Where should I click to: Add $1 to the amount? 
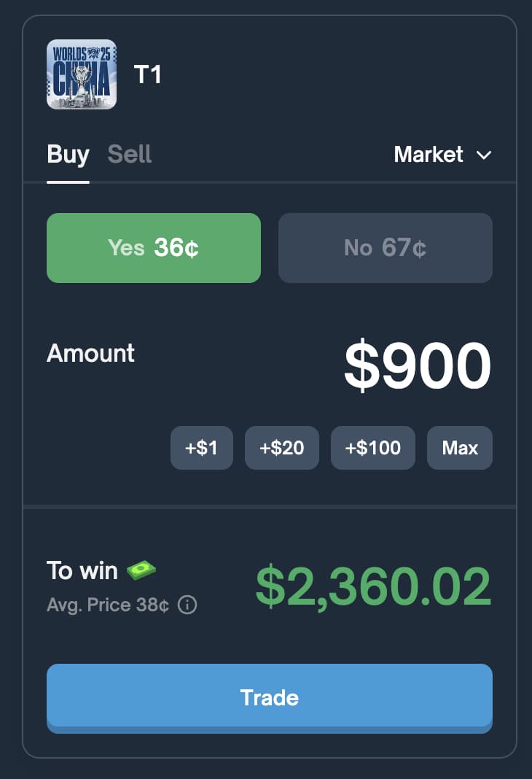click(x=202, y=448)
